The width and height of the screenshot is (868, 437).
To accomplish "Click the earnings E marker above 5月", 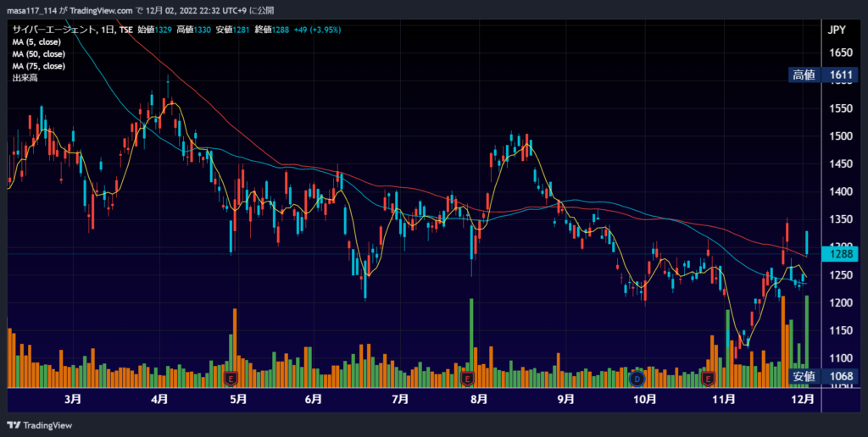I will click(231, 379).
